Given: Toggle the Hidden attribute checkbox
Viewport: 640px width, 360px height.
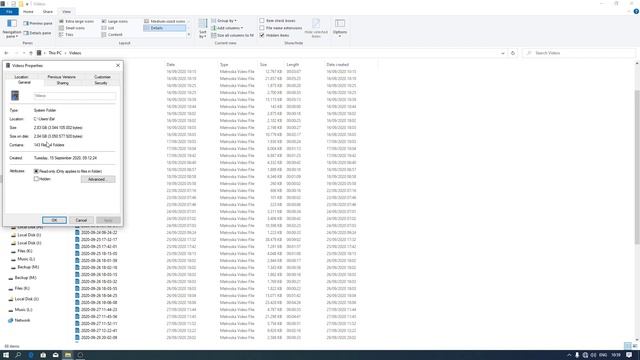Looking at the screenshot, I should pos(36,179).
